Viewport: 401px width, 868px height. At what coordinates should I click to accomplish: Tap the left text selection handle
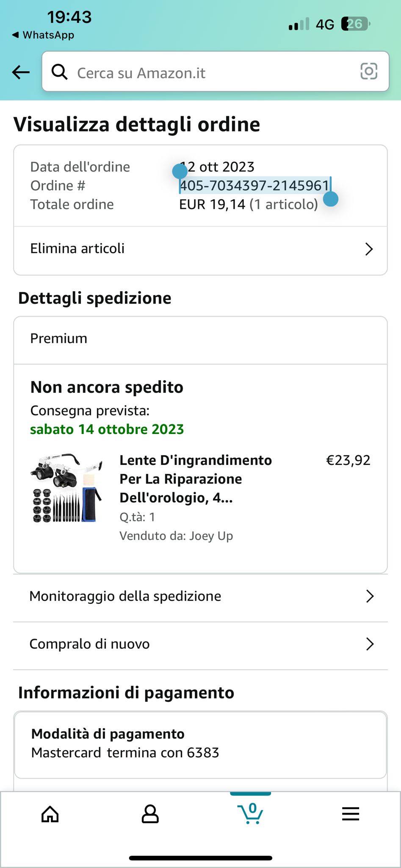tap(180, 171)
